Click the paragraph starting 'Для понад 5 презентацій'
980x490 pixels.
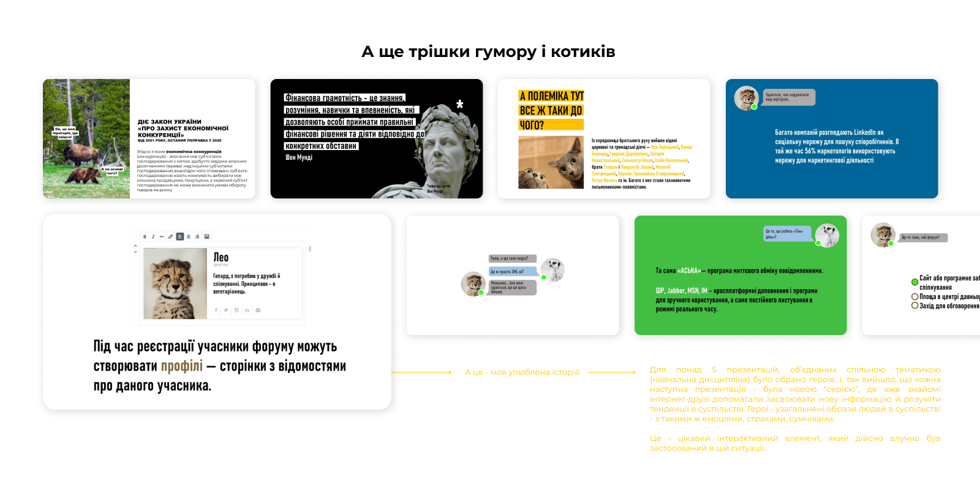(795, 394)
